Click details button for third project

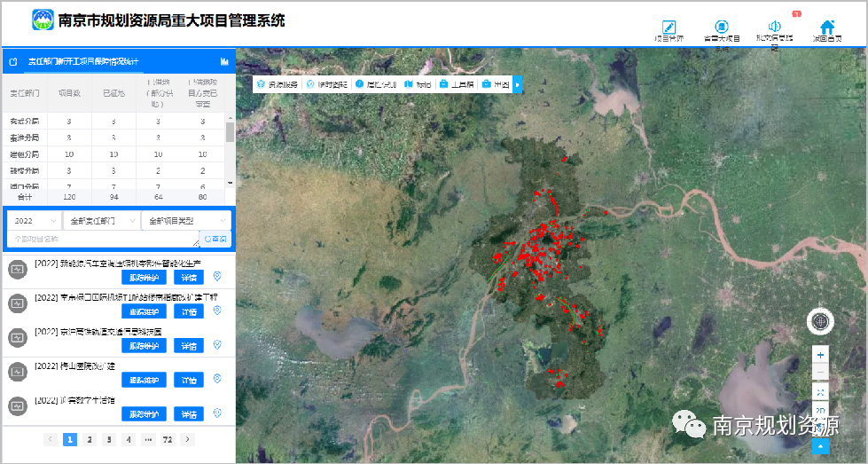[189, 345]
